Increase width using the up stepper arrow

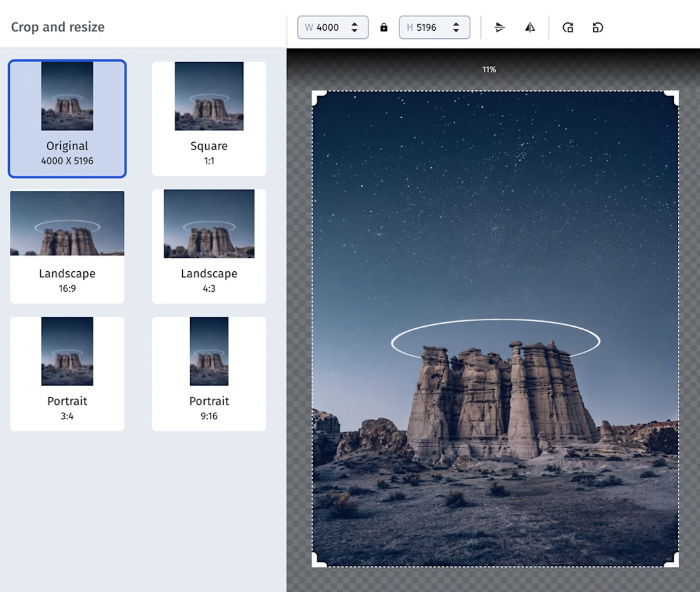coord(354,24)
